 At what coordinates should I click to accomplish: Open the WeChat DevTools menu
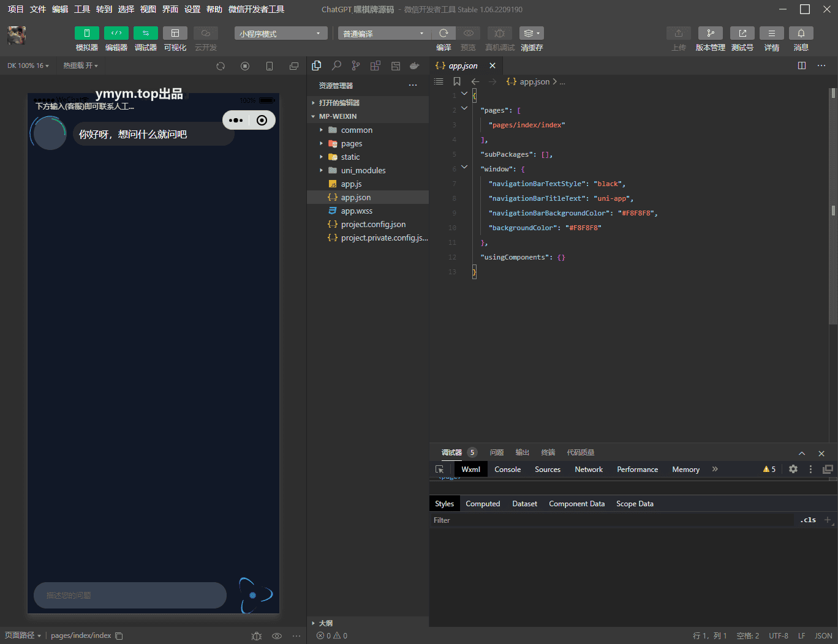tap(256, 9)
